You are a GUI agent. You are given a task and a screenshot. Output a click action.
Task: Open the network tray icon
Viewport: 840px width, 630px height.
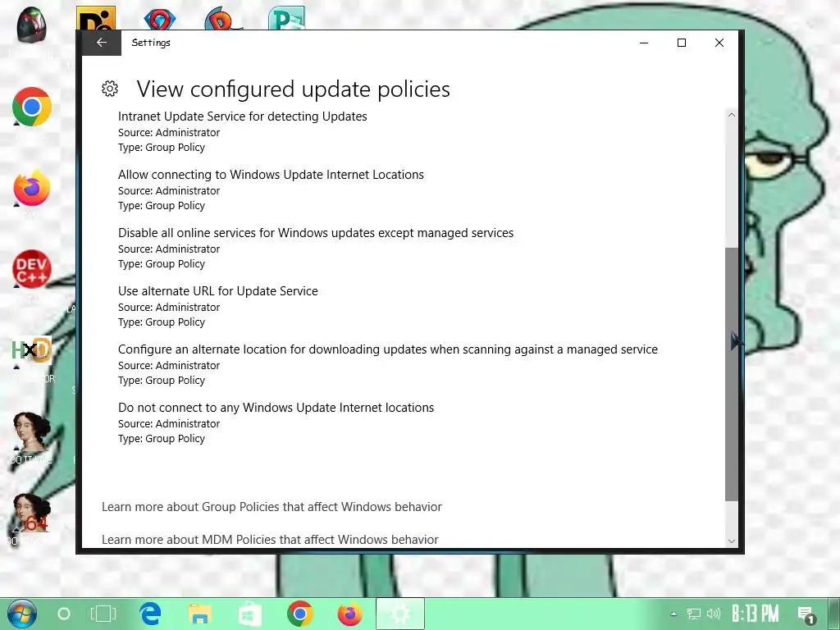coord(694,614)
